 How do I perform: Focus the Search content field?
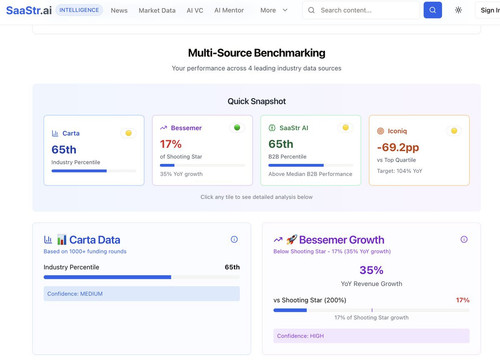coord(361,10)
